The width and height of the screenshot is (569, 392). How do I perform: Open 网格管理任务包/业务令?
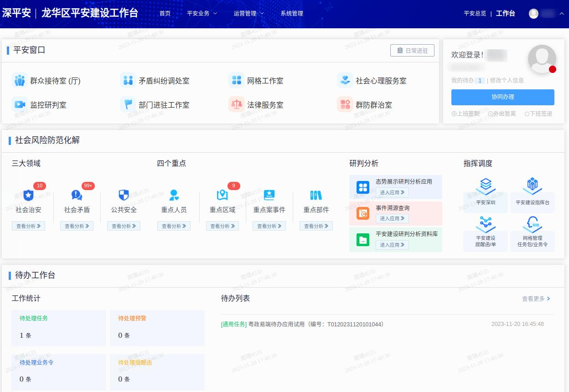coord(532,232)
